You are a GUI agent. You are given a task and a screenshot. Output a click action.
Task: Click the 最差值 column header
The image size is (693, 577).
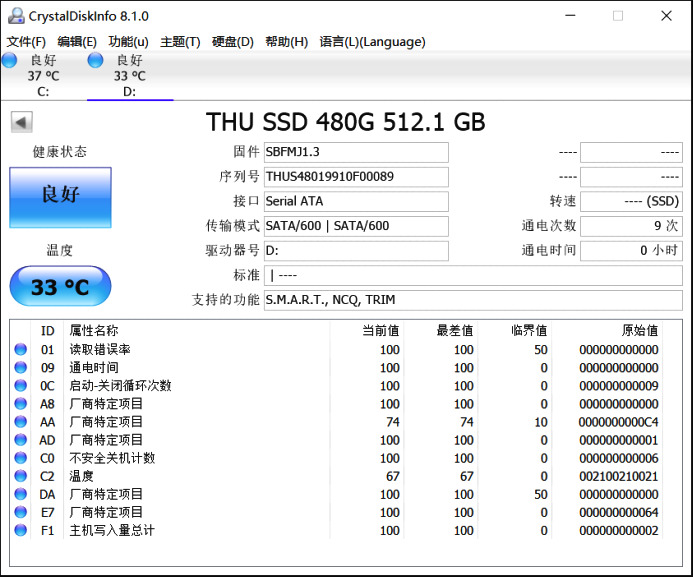pyautogui.click(x=441, y=330)
